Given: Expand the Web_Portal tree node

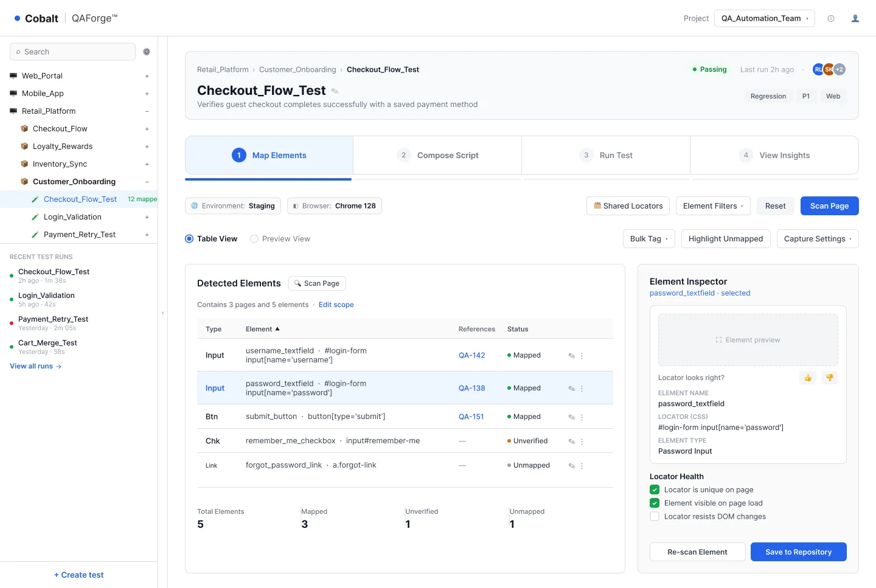Looking at the screenshot, I should pos(147,76).
